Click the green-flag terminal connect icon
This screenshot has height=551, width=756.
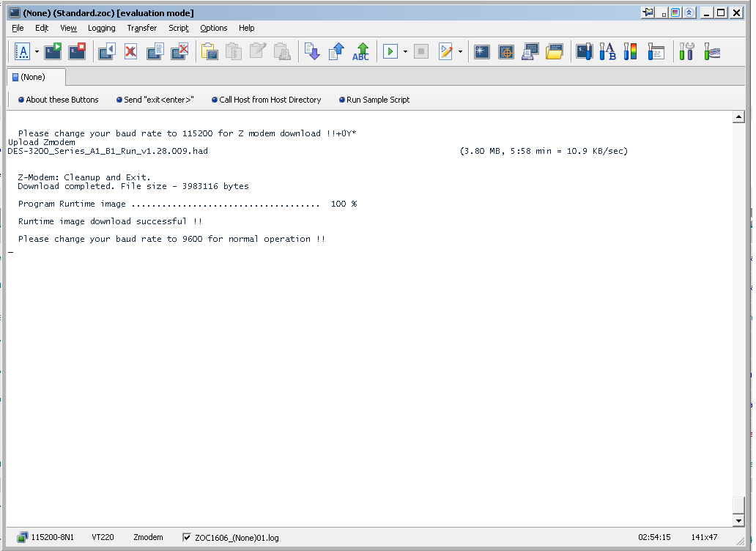[53, 52]
